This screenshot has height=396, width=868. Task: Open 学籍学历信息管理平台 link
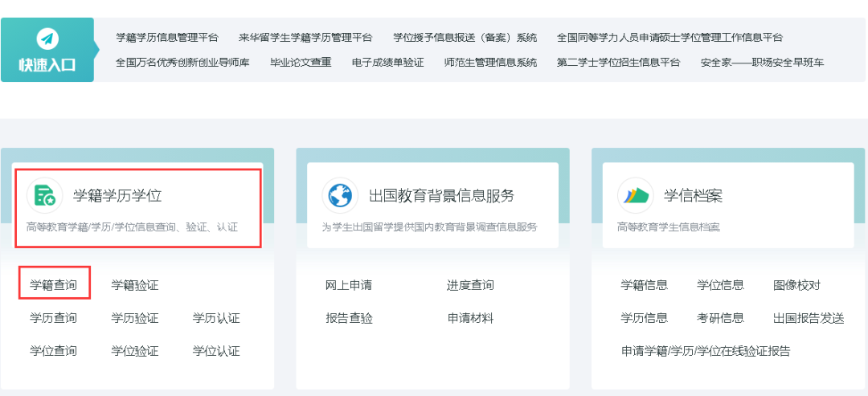click(x=167, y=38)
